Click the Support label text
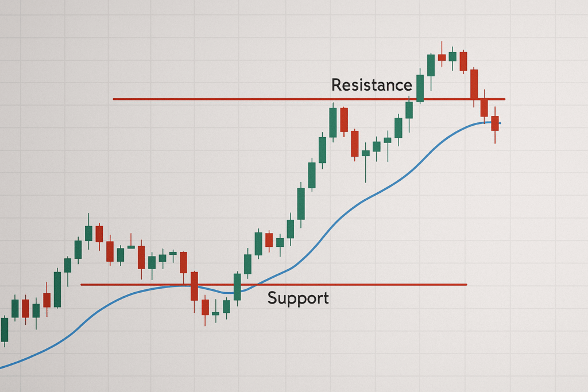 (x=298, y=298)
